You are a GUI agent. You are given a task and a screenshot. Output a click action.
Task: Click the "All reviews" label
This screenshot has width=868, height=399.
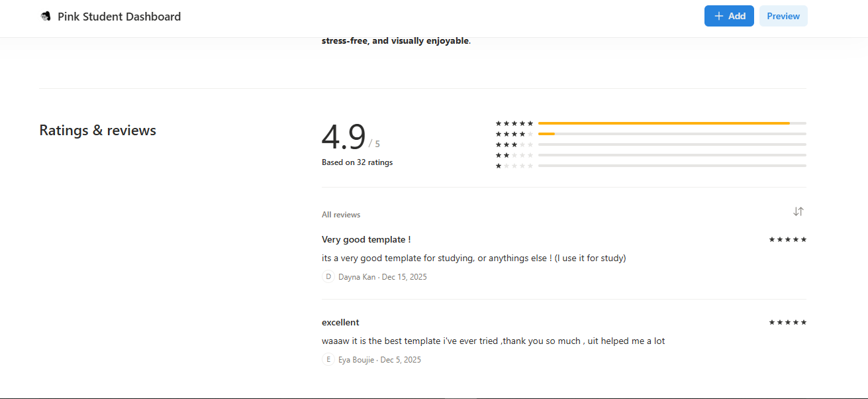[341, 215]
